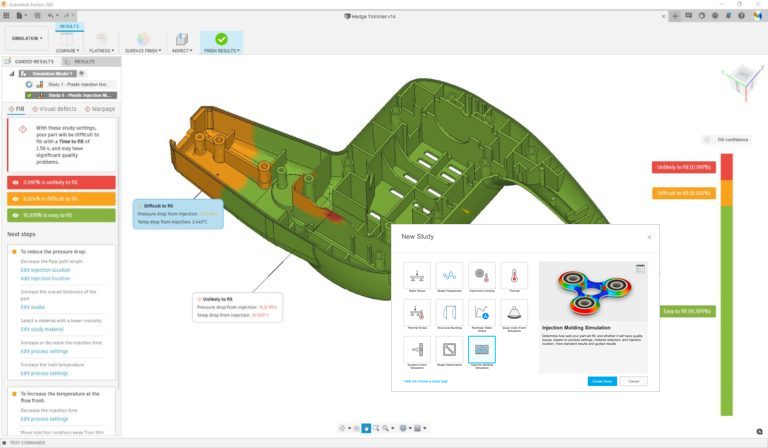This screenshot has height=448, width=768.
Task: Select Shape Optimization study type
Action: pyautogui.click(x=449, y=352)
